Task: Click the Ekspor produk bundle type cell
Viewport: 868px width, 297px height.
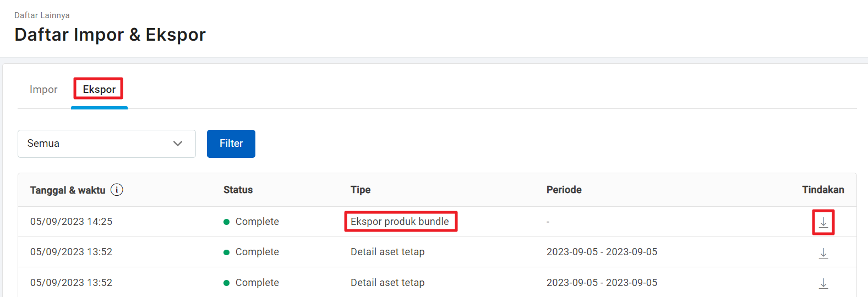Action: pos(400,222)
